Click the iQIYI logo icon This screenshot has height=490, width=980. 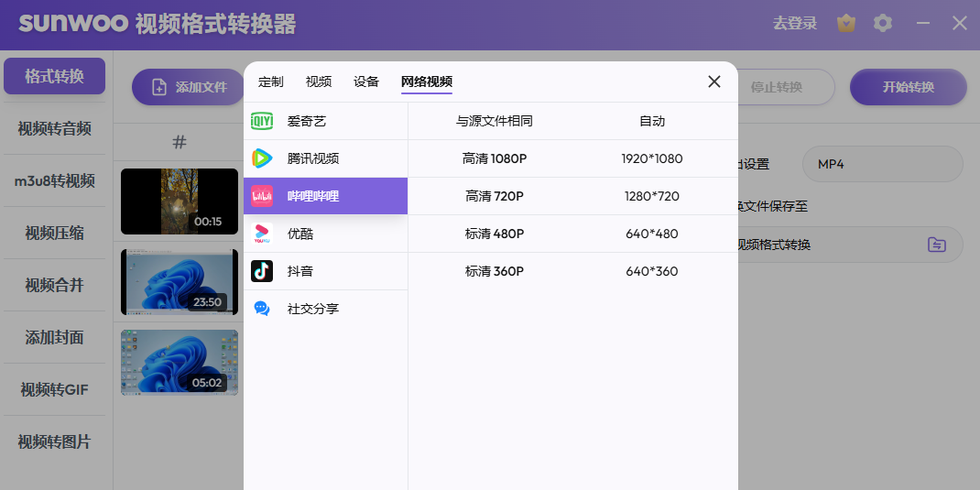click(262, 121)
